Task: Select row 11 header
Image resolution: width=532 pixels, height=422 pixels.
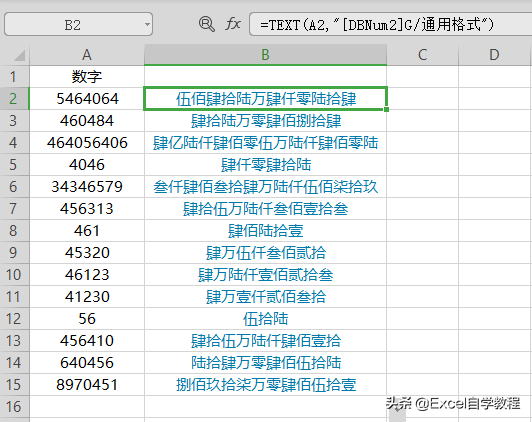Action: [14, 297]
